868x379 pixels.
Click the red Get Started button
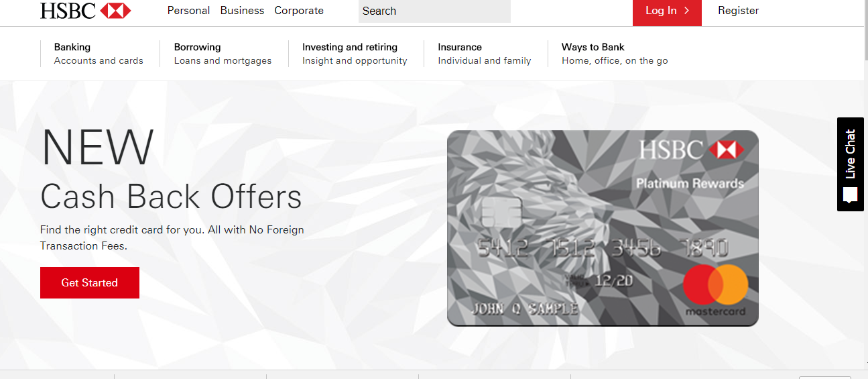point(90,282)
